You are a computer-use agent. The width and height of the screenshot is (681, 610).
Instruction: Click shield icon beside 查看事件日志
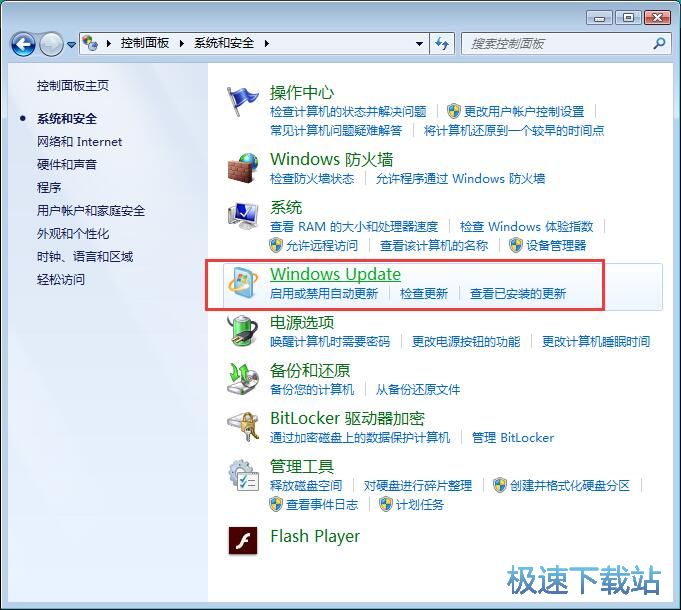click(276, 504)
